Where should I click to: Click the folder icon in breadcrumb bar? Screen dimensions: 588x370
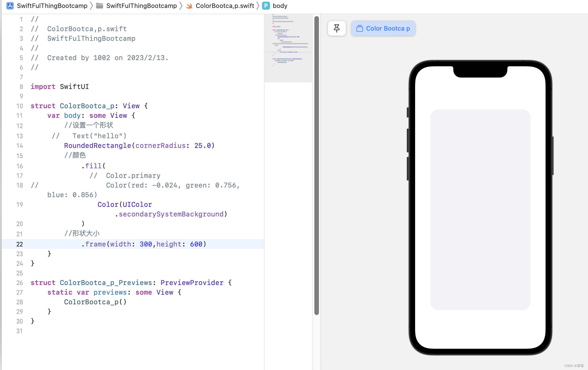click(99, 6)
